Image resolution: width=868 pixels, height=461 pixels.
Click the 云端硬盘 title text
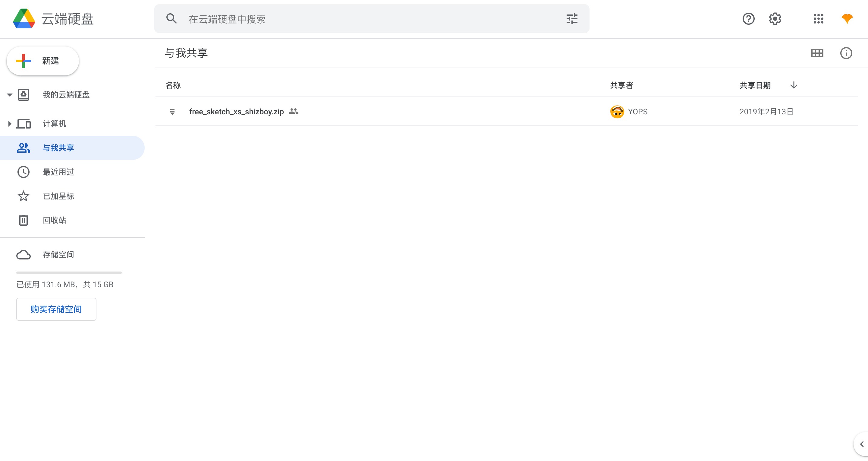click(x=68, y=19)
